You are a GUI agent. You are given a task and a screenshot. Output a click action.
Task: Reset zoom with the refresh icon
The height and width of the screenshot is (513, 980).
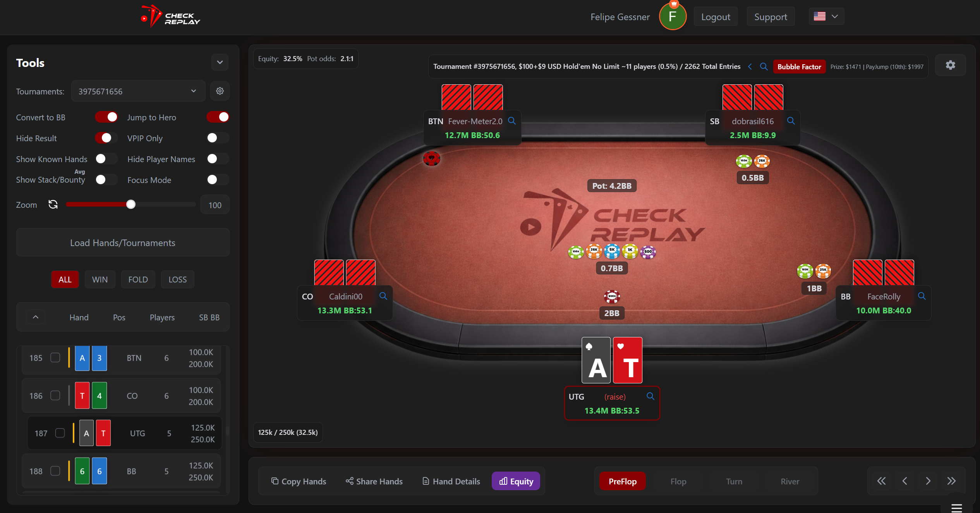pos(53,204)
